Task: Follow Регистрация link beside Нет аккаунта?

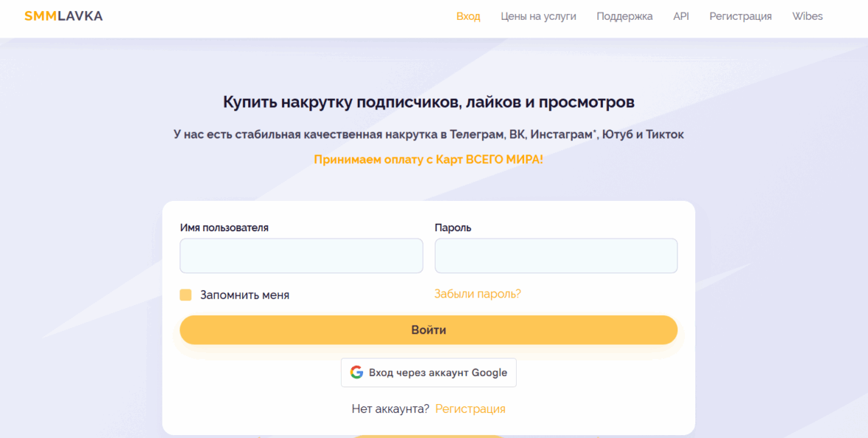Action: pos(470,408)
